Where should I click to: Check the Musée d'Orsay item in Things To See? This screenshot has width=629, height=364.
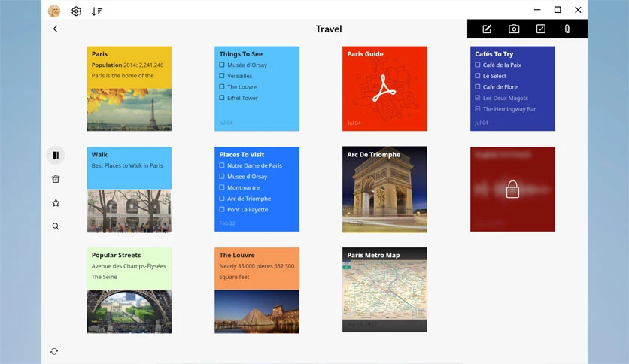(x=222, y=65)
